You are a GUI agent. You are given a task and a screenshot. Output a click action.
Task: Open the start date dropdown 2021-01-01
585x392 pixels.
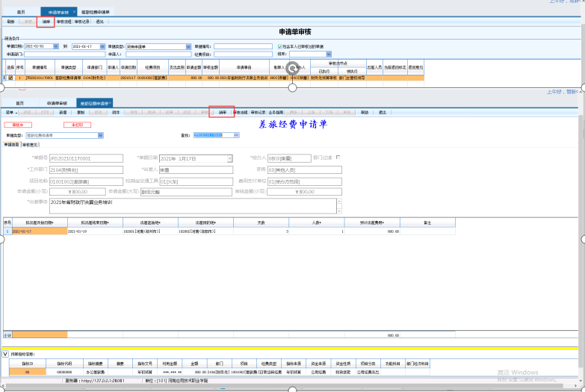(x=56, y=46)
